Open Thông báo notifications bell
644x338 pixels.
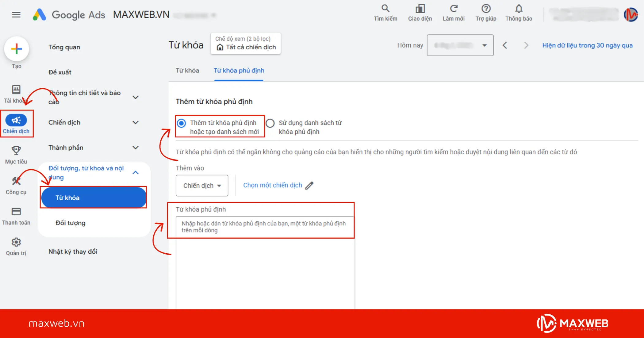519,9
